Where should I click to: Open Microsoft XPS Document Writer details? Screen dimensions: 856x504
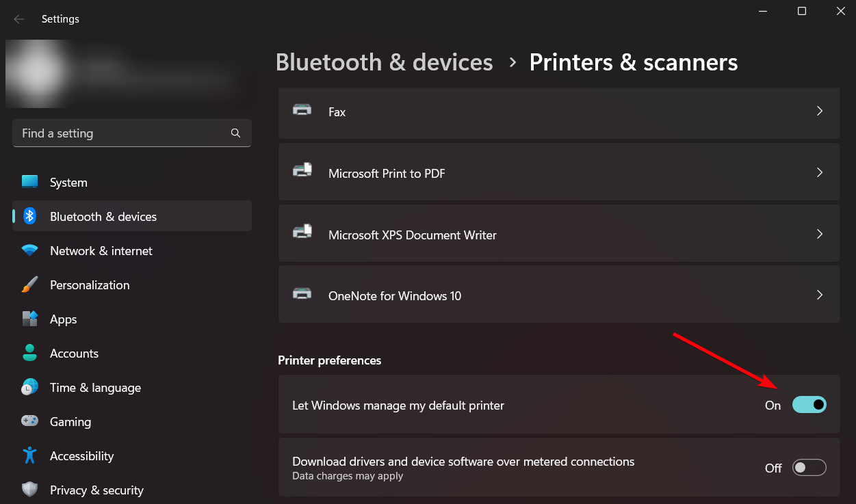point(819,234)
